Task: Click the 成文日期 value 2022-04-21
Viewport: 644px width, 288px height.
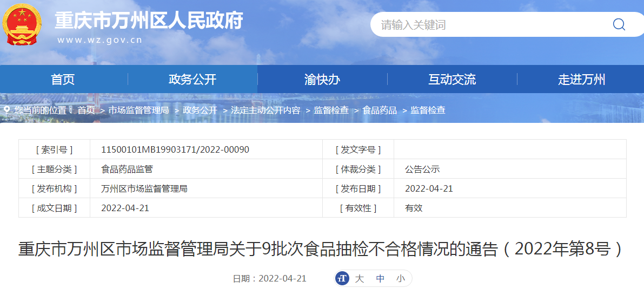Action: click(125, 208)
